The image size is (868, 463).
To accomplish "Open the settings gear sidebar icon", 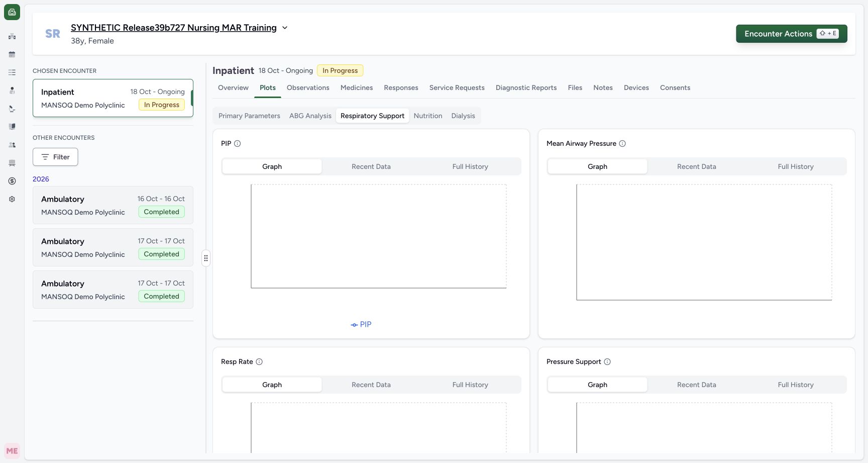I will pyautogui.click(x=12, y=199).
